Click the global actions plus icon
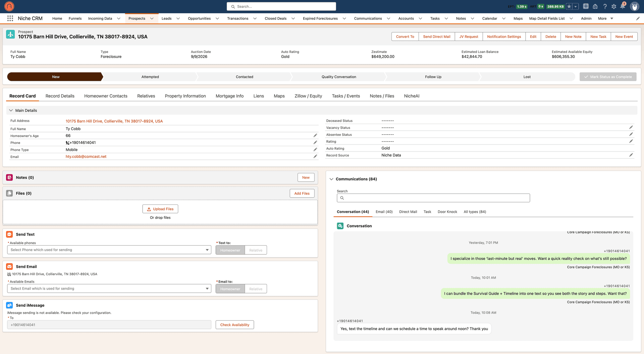 pyautogui.click(x=586, y=6)
